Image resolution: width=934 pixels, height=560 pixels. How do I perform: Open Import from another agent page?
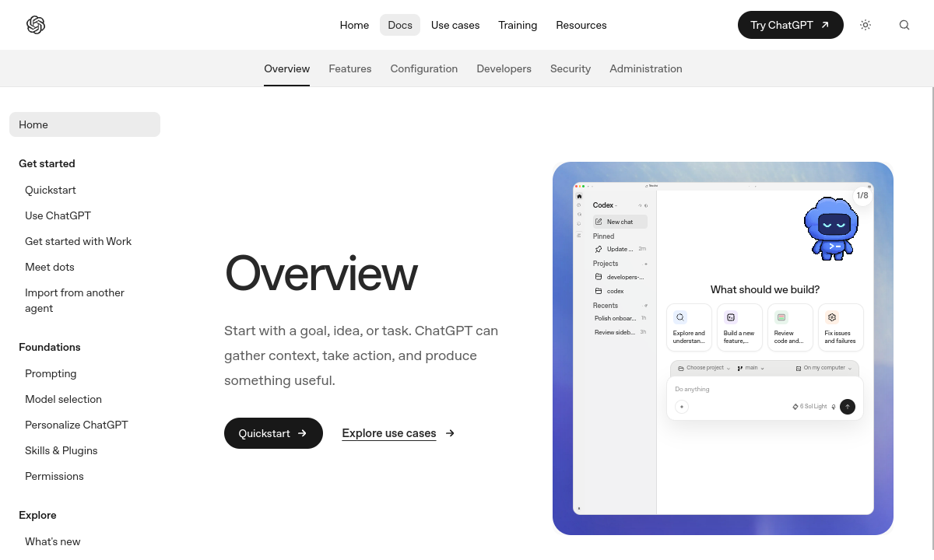(x=75, y=300)
